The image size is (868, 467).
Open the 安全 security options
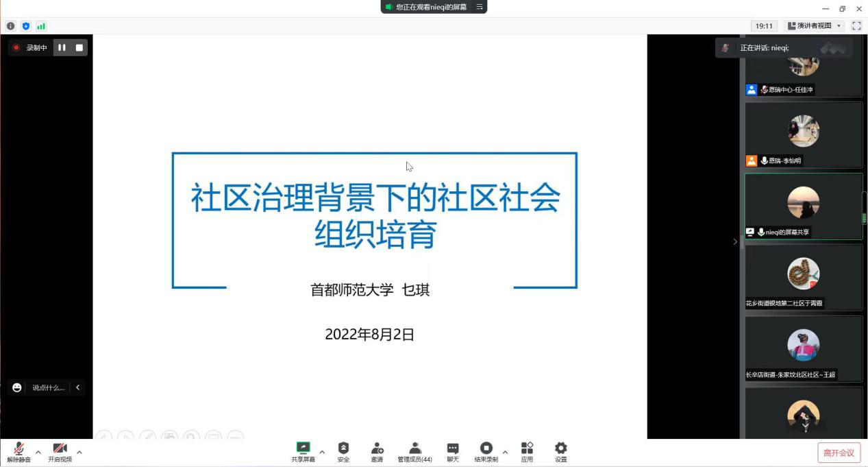(x=343, y=452)
